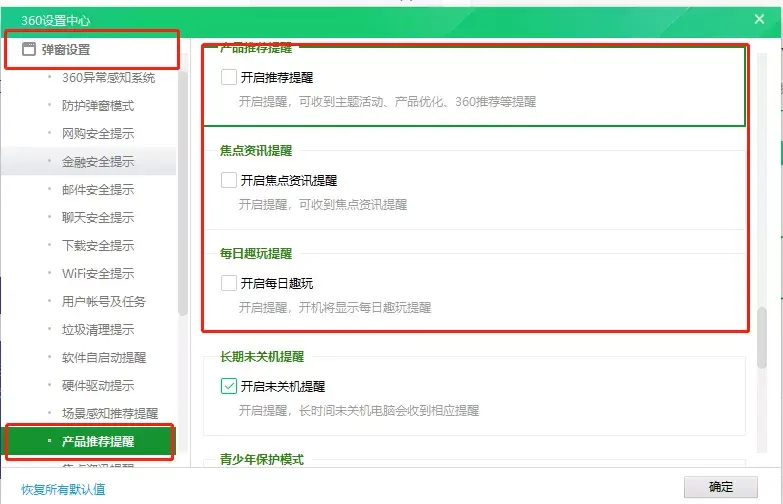Select 防护弹窗模式 in sidebar

[x=98, y=105]
